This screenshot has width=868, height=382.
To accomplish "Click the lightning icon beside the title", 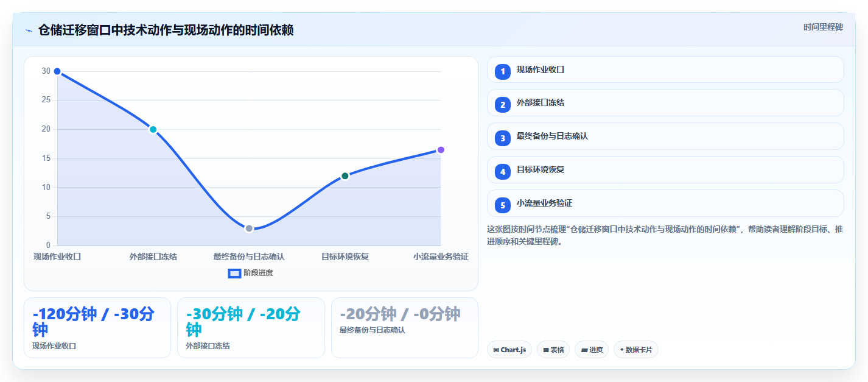I will [x=29, y=30].
